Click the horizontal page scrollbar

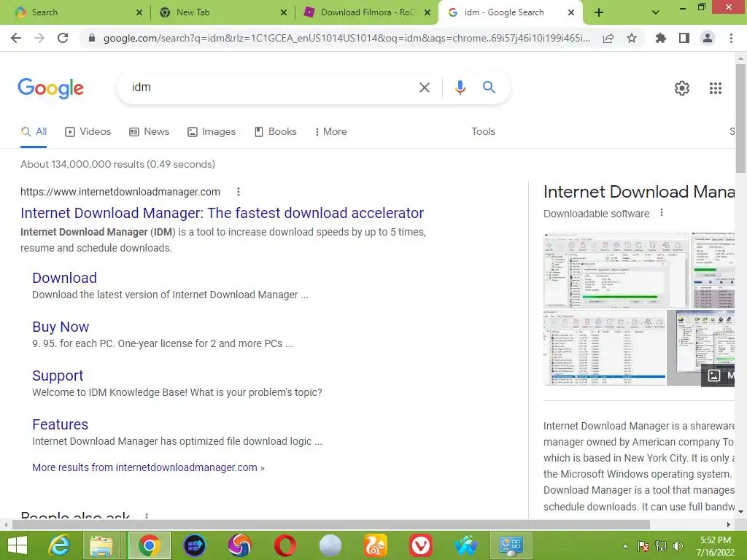[330, 525]
